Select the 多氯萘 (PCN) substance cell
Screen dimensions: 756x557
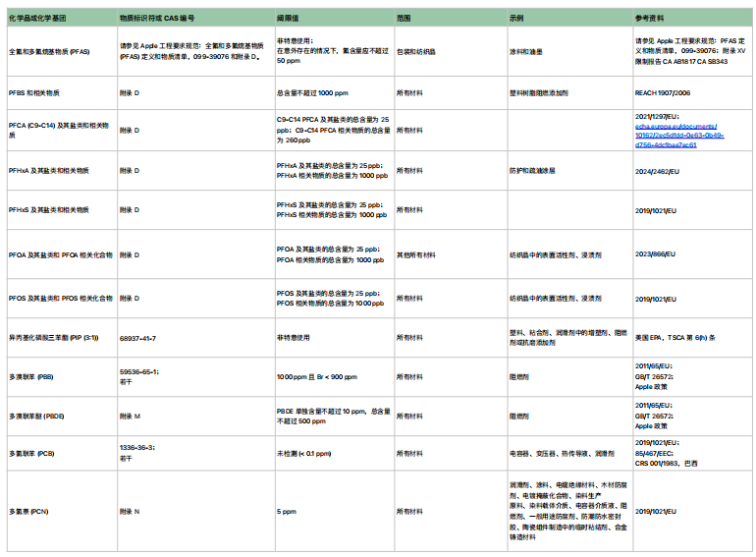pyautogui.click(x=29, y=511)
